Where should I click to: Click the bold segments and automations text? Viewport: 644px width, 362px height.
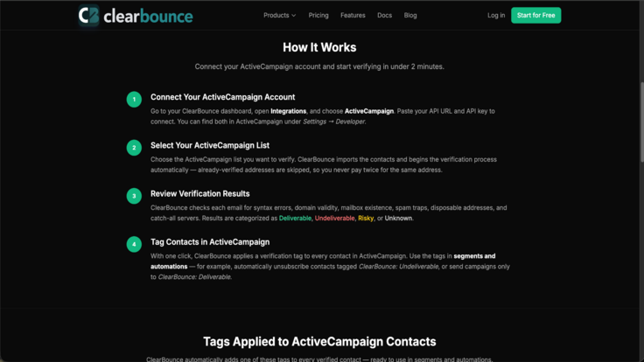pos(323,261)
